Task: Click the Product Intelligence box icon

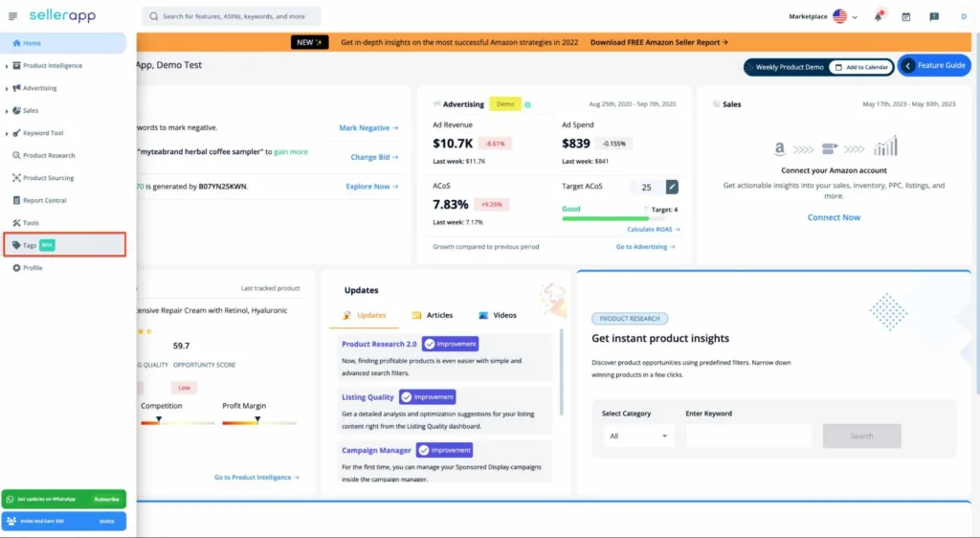Action: (16, 65)
